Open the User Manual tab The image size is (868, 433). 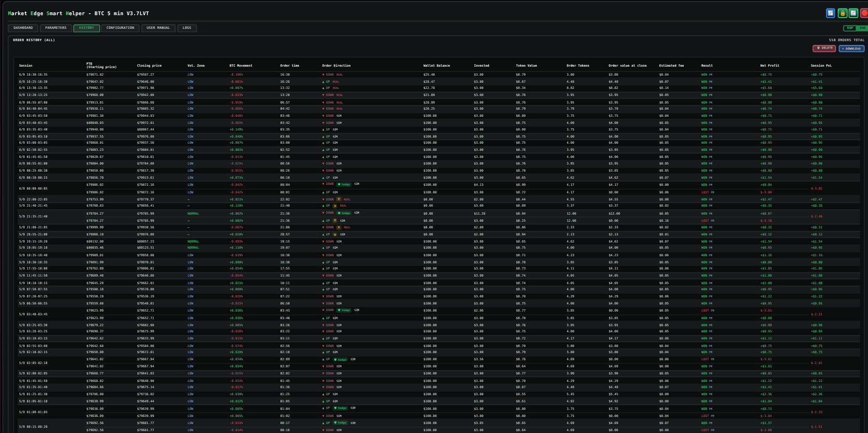(x=158, y=28)
